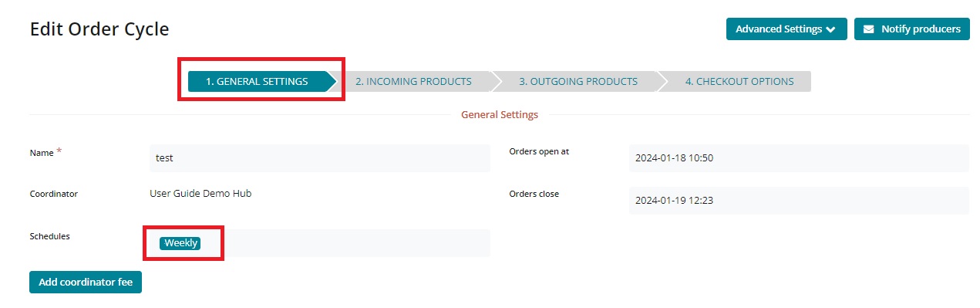The image size is (980, 308).
Task: Open the 3. Outgoing Products step
Action: 578,81
